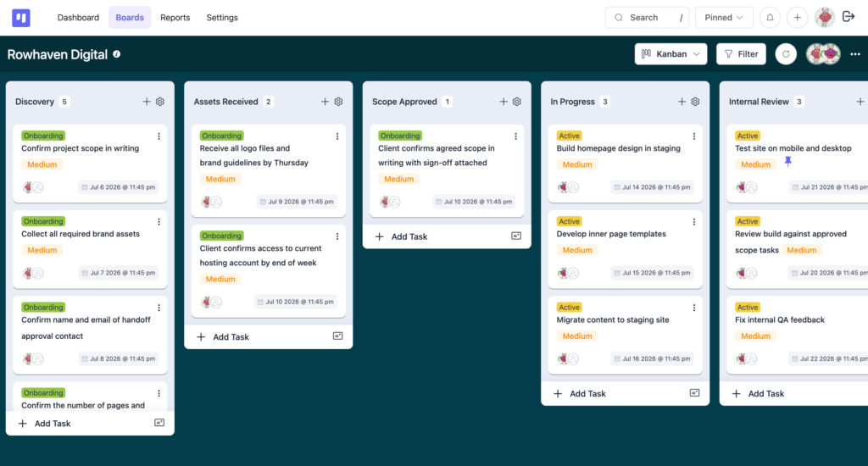Open the Kanban view dropdown

[670, 54]
